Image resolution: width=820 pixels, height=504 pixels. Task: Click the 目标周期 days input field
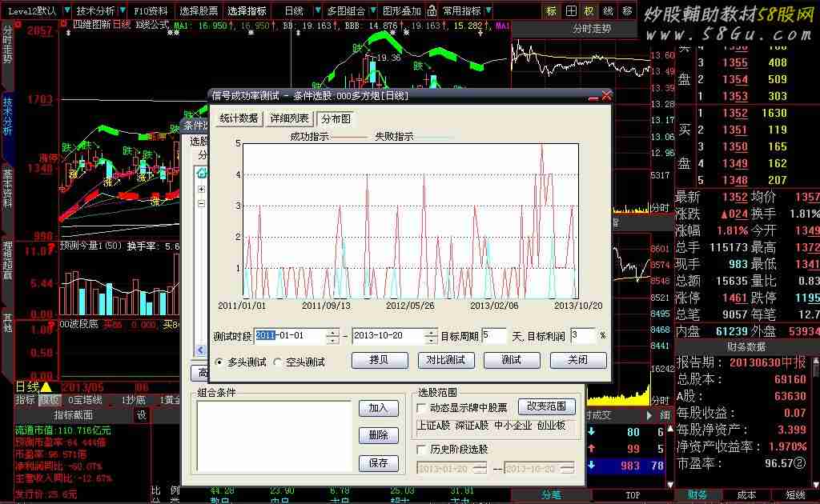[493, 336]
